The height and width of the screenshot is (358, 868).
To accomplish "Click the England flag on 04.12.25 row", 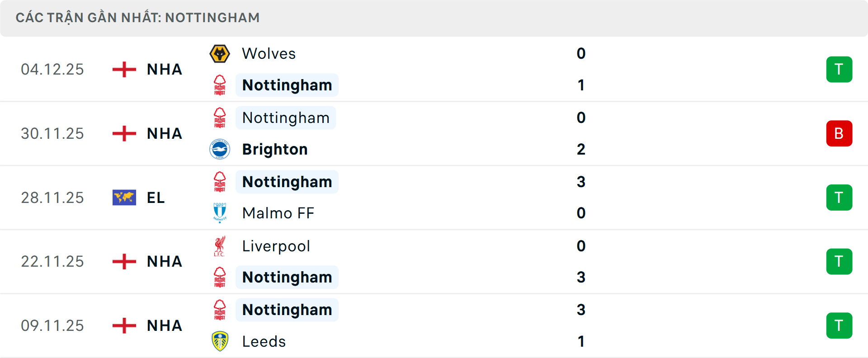I will tap(124, 69).
